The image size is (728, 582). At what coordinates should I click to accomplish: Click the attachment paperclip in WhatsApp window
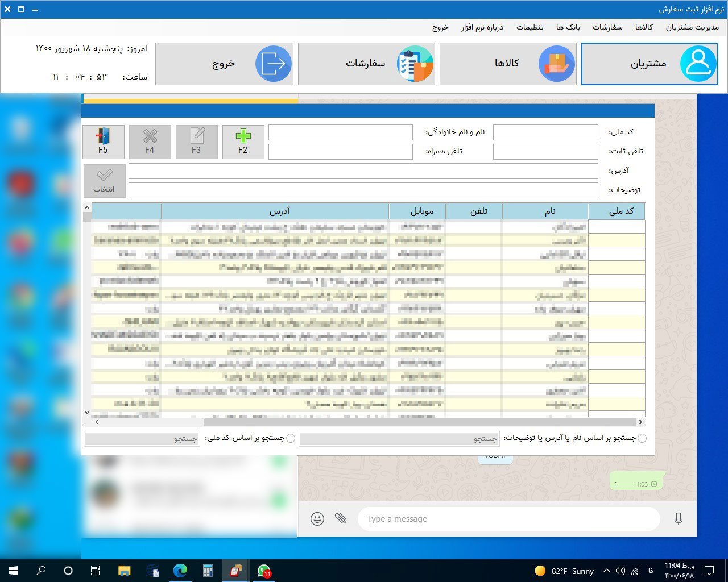pos(341,518)
